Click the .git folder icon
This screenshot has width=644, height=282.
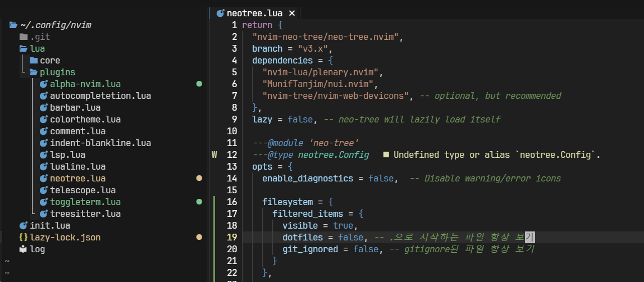click(x=23, y=37)
